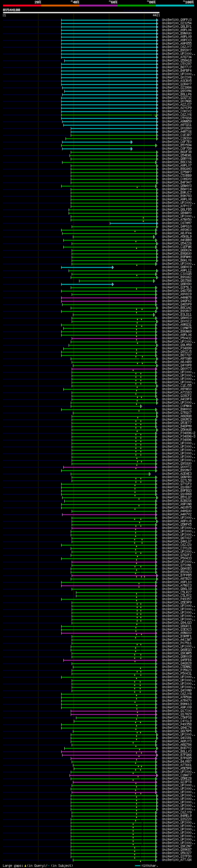The image size is (197, 868).
Task: Click the UniRef100_P50432 label
Action: click(176, 338)
